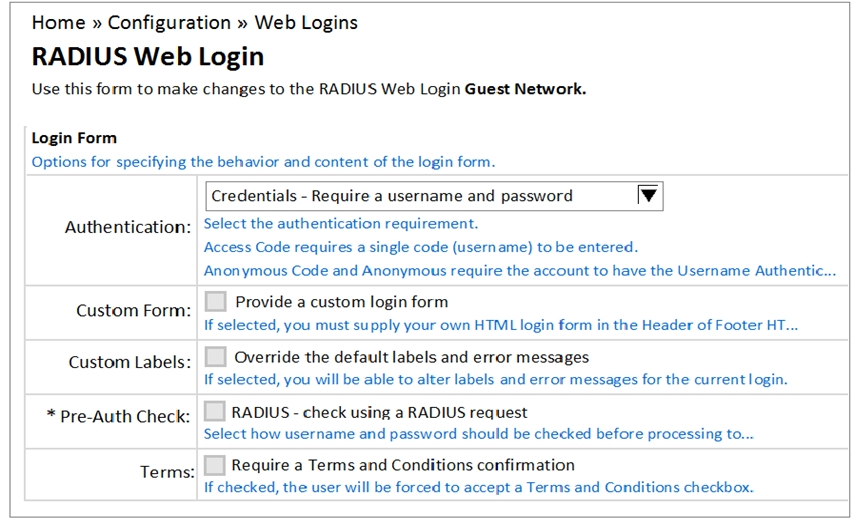
Task: Click the Terms: label
Action: (167, 471)
